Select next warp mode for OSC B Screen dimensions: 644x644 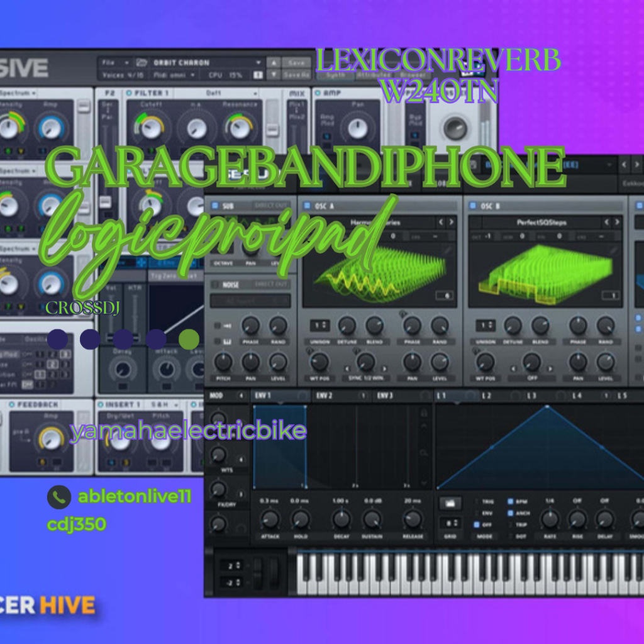(x=550, y=369)
